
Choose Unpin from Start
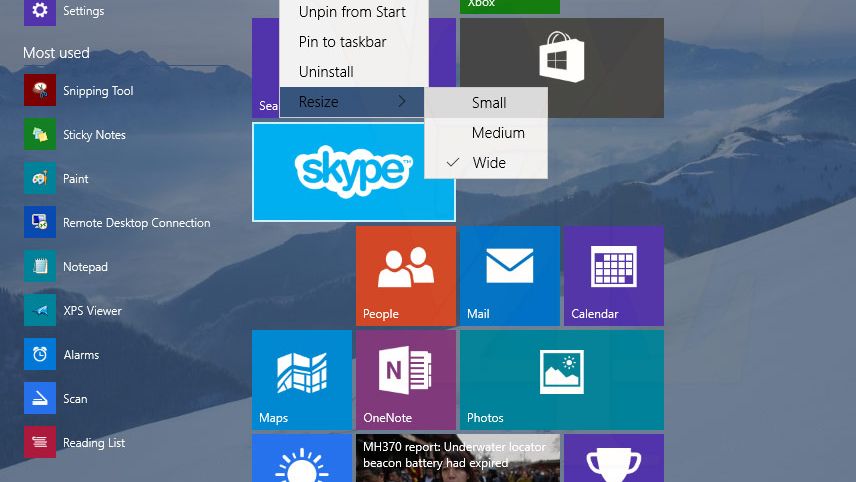coord(352,11)
